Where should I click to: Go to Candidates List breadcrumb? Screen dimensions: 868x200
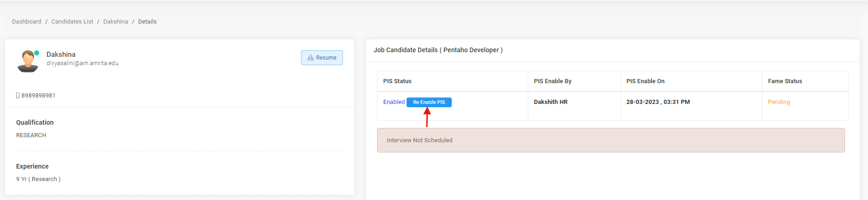(72, 22)
